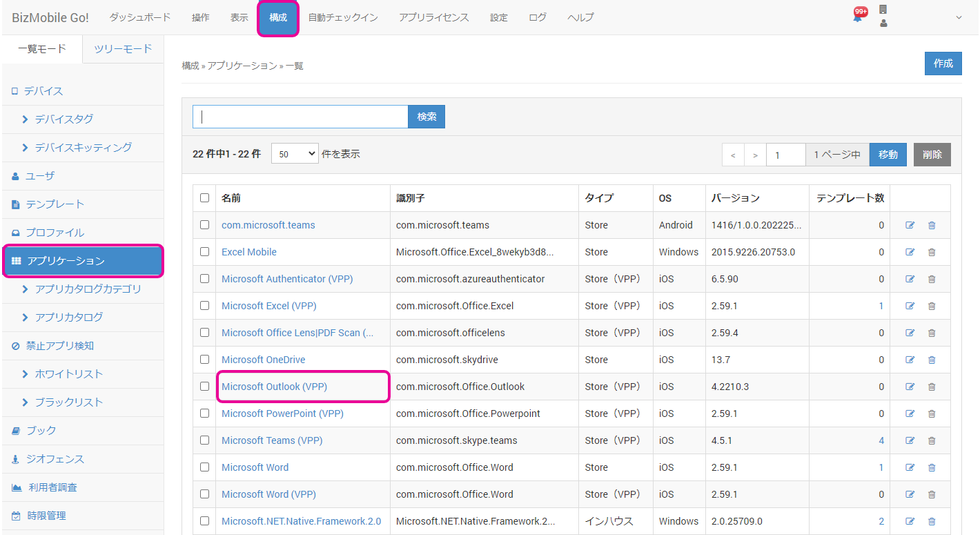Switch to the ツリーモード tab
The height and width of the screenshot is (535, 980).
pos(123,49)
